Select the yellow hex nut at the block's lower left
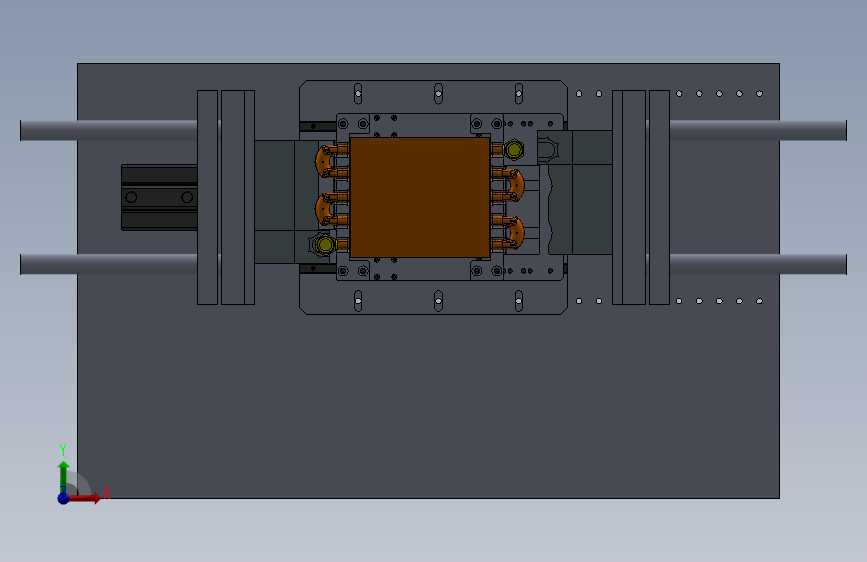The width and height of the screenshot is (867, 562). coord(325,244)
